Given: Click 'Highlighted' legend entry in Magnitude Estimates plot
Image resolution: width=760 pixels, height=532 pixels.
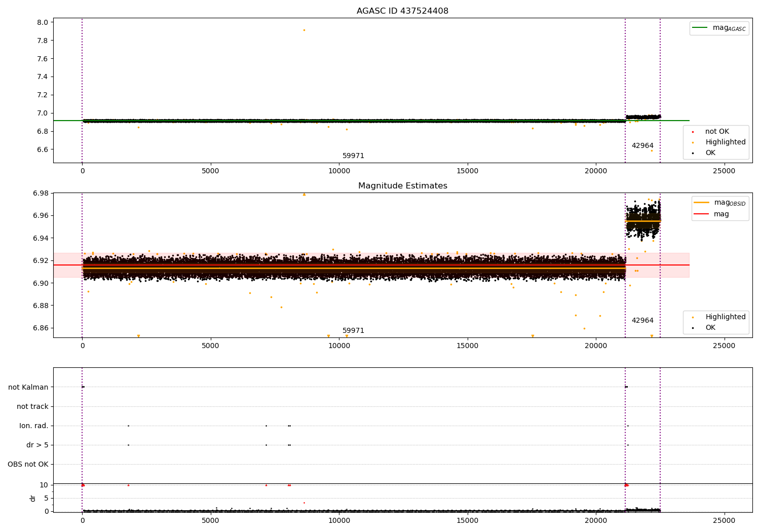Looking at the screenshot, I should point(718,317).
